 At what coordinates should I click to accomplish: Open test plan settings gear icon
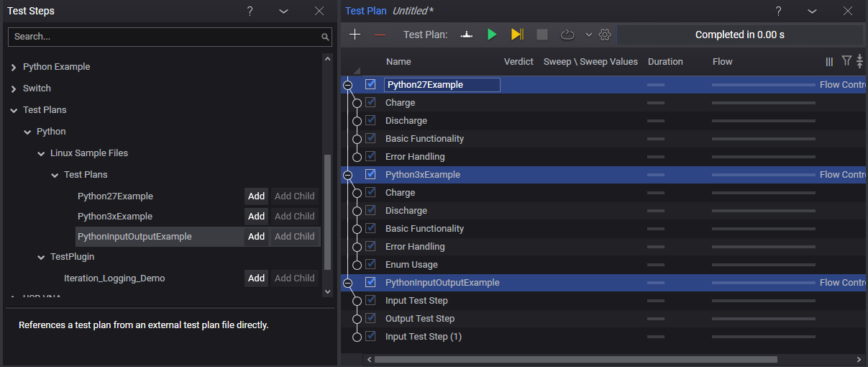605,35
